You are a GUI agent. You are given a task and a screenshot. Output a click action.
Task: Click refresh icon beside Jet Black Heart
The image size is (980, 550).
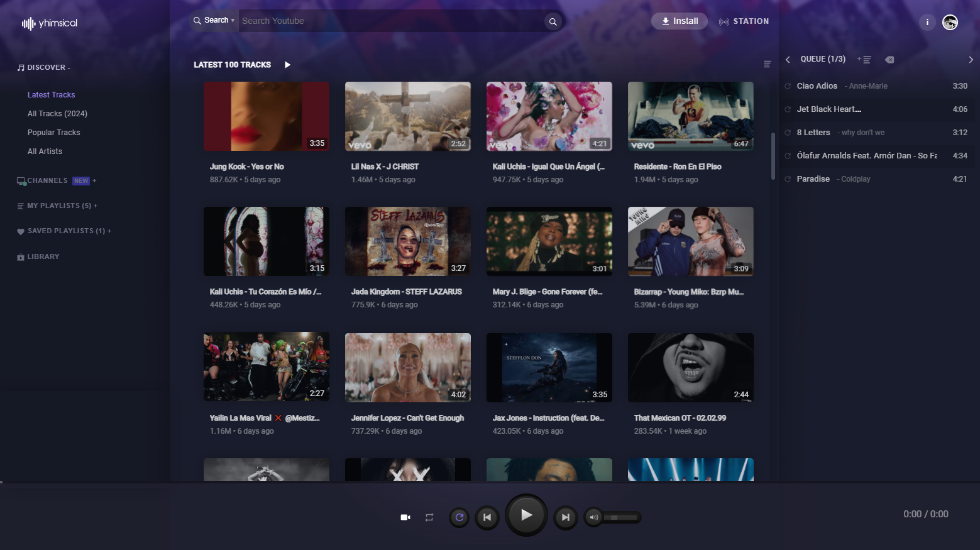tap(788, 109)
